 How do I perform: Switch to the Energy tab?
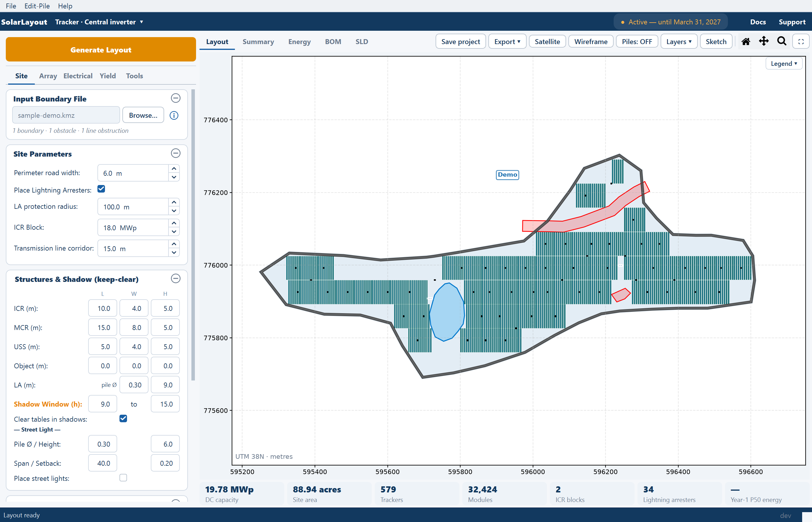(x=300, y=42)
